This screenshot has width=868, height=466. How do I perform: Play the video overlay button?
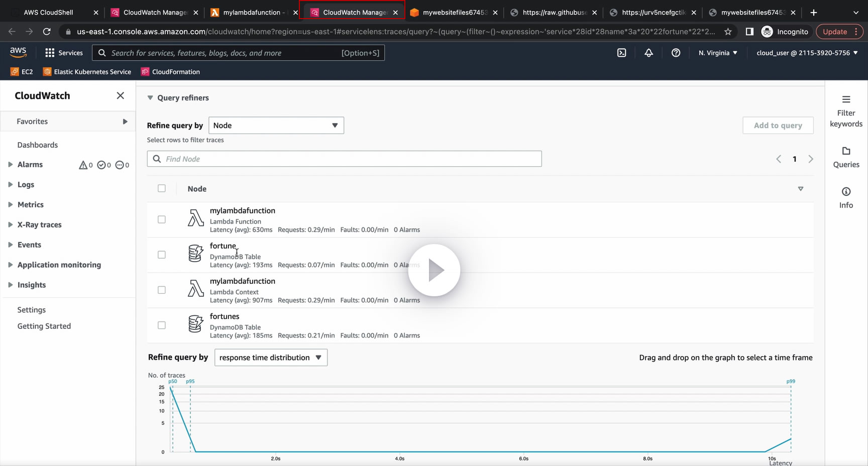434,270
